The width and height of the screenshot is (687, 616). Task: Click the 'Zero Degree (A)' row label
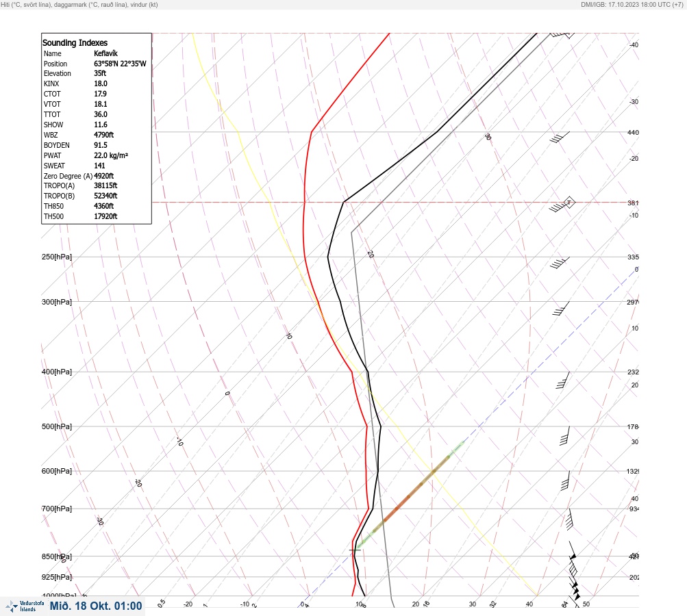(68, 176)
